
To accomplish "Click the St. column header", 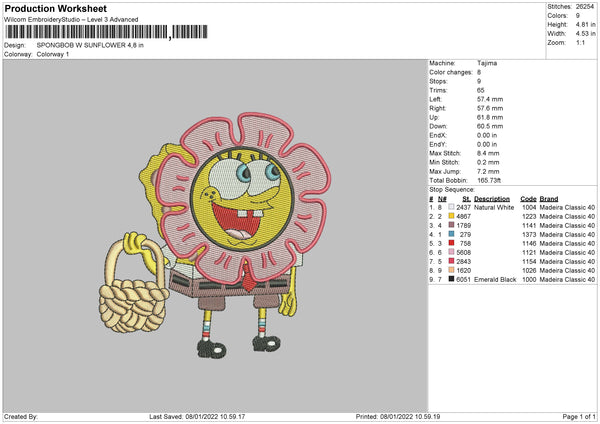I will [466, 199].
